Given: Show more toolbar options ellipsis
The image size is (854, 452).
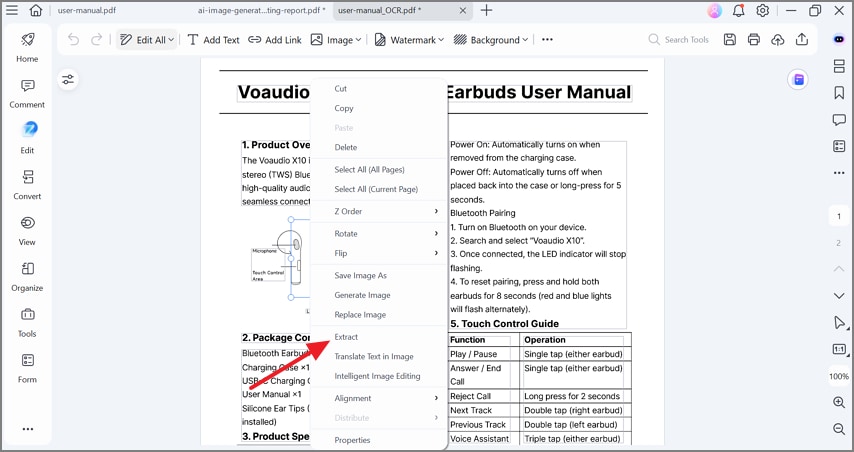Looking at the screenshot, I should pos(547,40).
